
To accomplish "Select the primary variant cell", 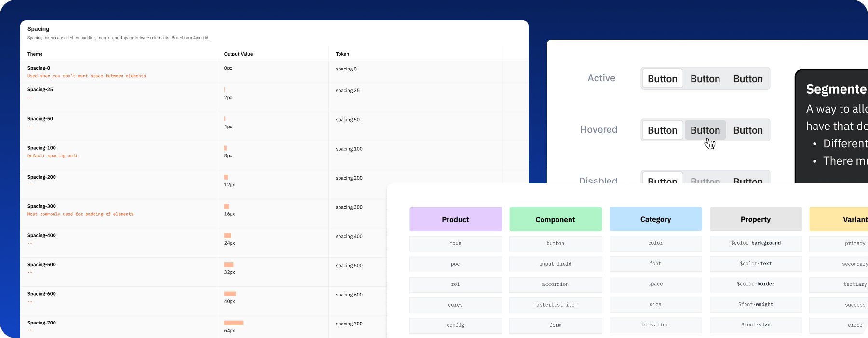I will pos(839,243).
